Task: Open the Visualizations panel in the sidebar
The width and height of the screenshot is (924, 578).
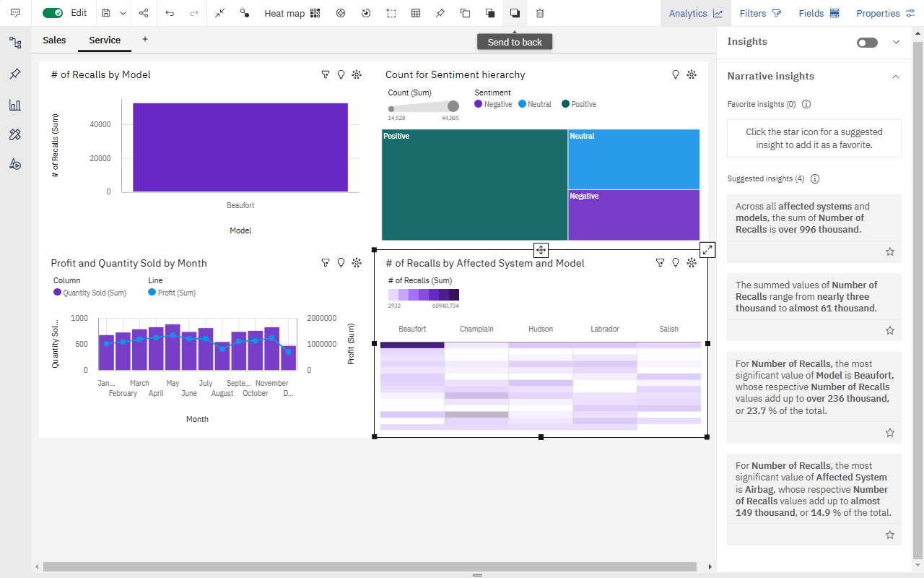Action: pyautogui.click(x=15, y=105)
